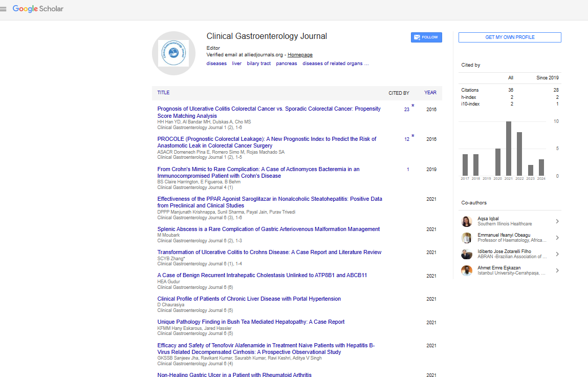Click Aqsa Iqbal's avatar photo
The image size is (588, 377).
(x=466, y=221)
